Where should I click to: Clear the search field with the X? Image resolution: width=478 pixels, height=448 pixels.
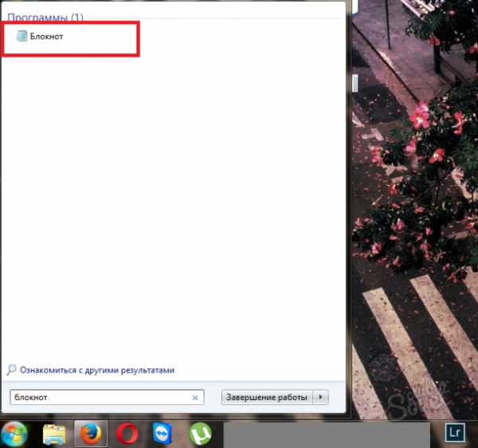(x=195, y=398)
